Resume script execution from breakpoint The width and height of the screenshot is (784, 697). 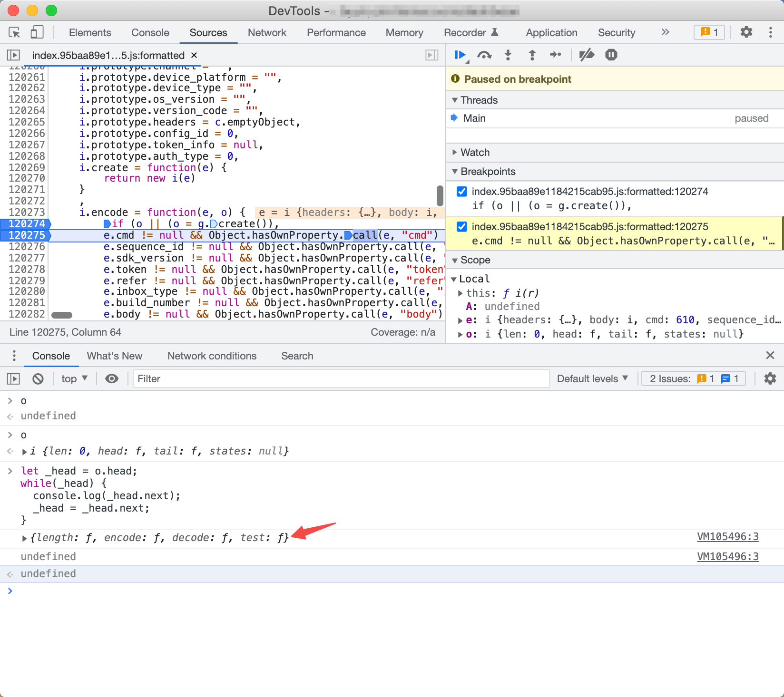click(x=459, y=55)
